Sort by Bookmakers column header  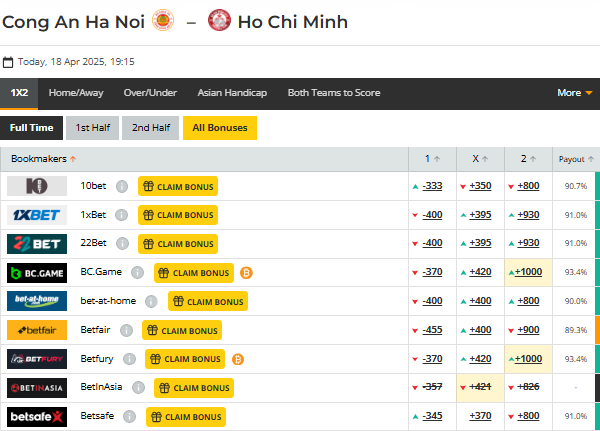point(44,159)
